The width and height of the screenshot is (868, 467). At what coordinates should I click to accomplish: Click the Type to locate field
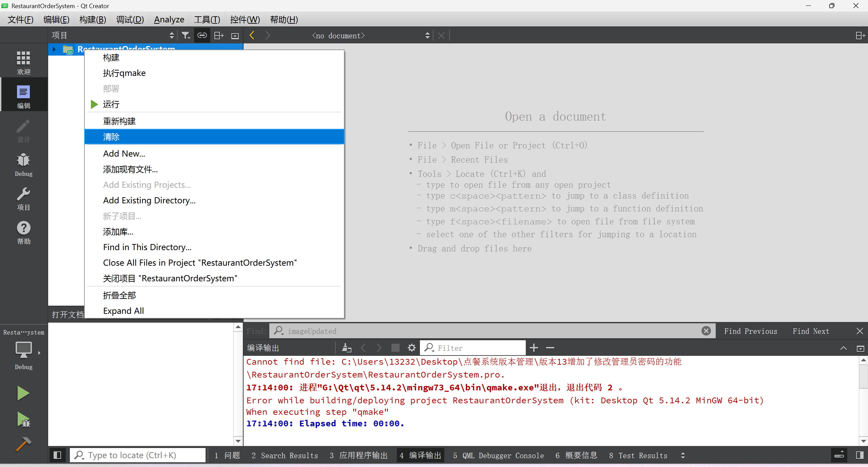coord(138,455)
